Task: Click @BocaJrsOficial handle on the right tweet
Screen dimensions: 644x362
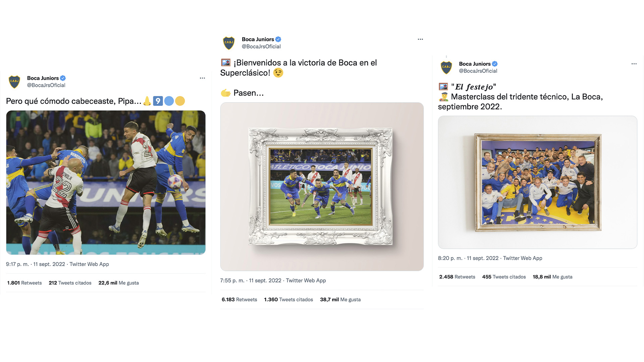Action: coord(478,71)
